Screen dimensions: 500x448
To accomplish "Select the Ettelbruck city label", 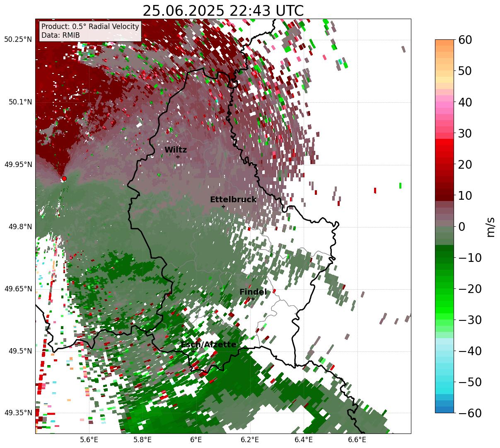I will click(x=233, y=200).
